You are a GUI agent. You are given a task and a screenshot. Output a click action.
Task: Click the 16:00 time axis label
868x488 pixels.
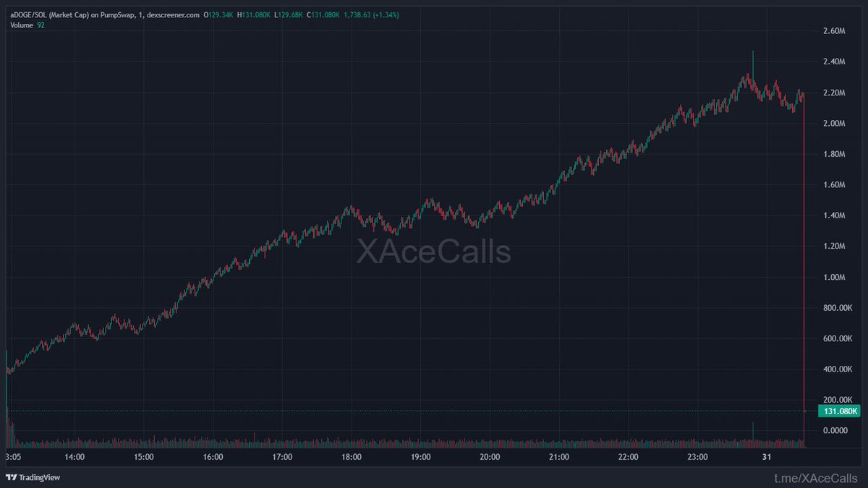[x=213, y=457]
